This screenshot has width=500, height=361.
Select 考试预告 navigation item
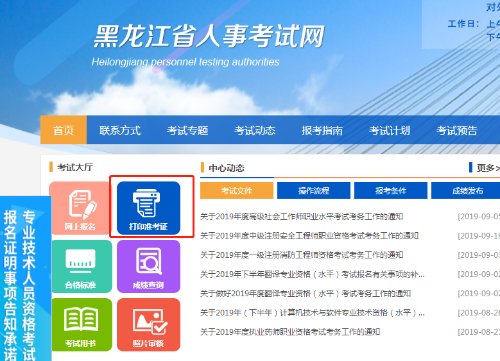click(457, 130)
